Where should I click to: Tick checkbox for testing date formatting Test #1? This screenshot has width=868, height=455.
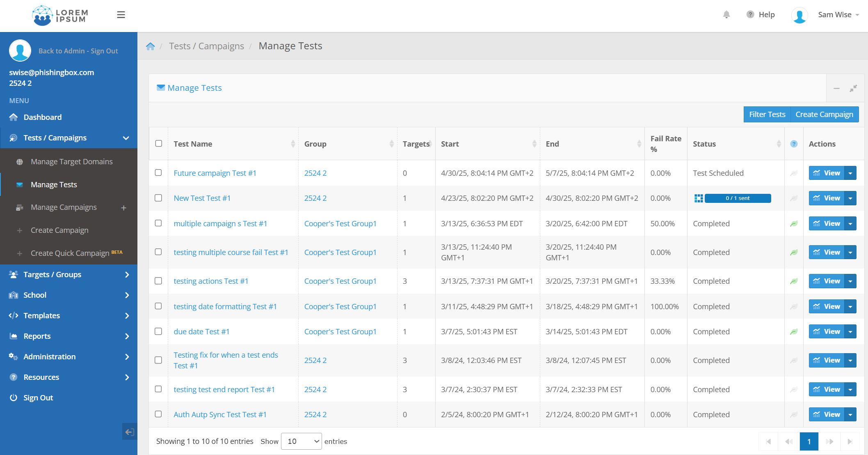tap(158, 306)
